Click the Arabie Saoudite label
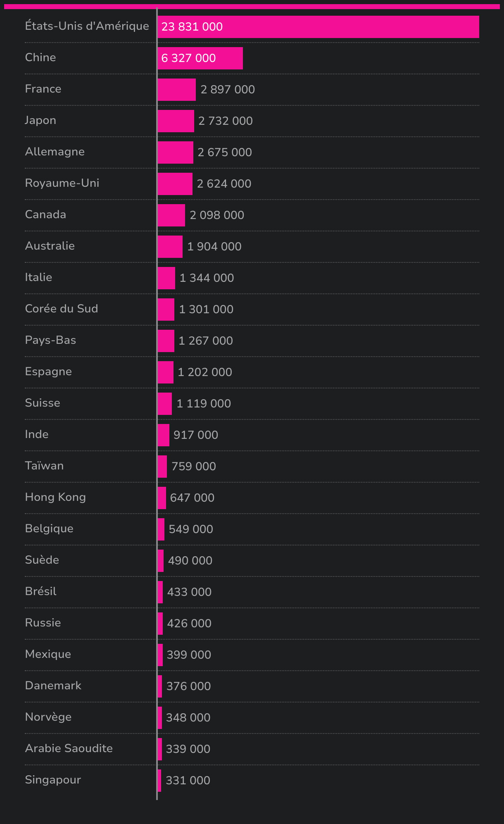 click(x=69, y=748)
